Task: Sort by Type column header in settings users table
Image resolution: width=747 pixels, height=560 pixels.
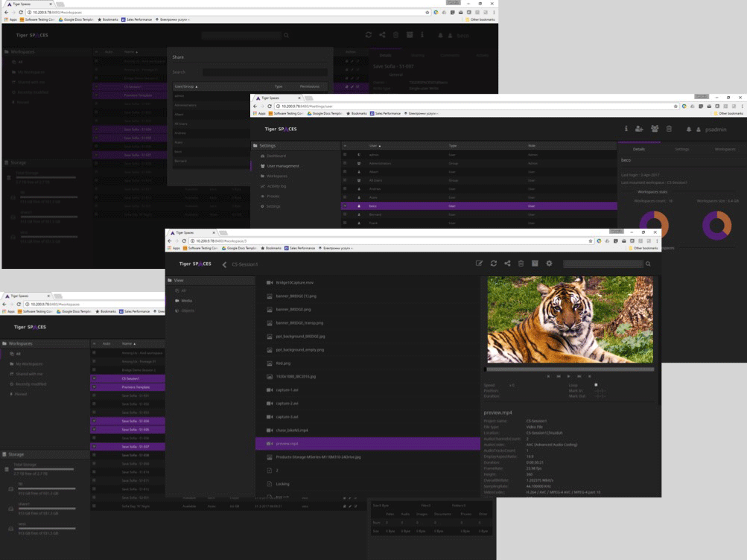Action: (x=453, y=146)
